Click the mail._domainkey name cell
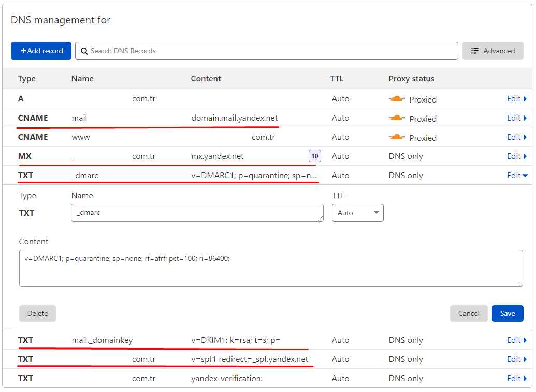Viewport: 536px width, 392px height. (102, 340)
